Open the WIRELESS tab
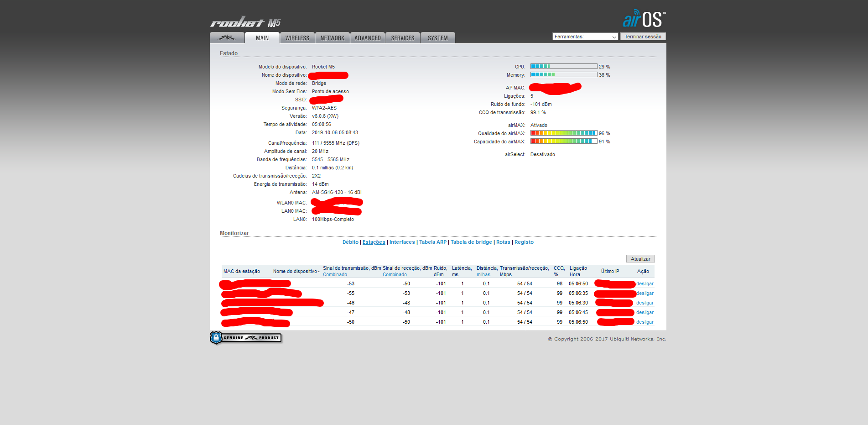 297,38
